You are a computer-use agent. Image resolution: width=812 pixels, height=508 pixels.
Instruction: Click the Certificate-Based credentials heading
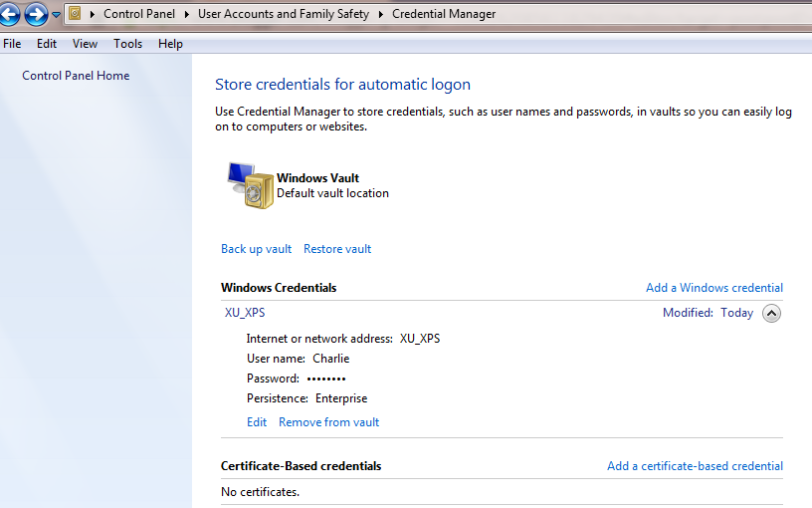[301, 466]
